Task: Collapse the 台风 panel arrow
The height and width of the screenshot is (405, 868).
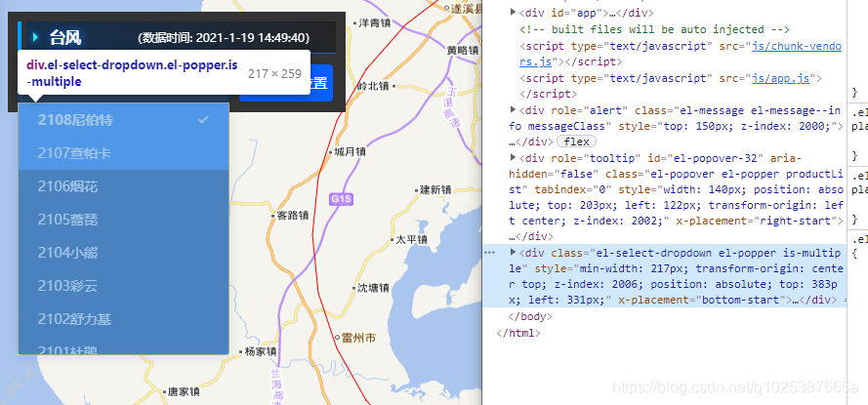Action: (35, 38)
